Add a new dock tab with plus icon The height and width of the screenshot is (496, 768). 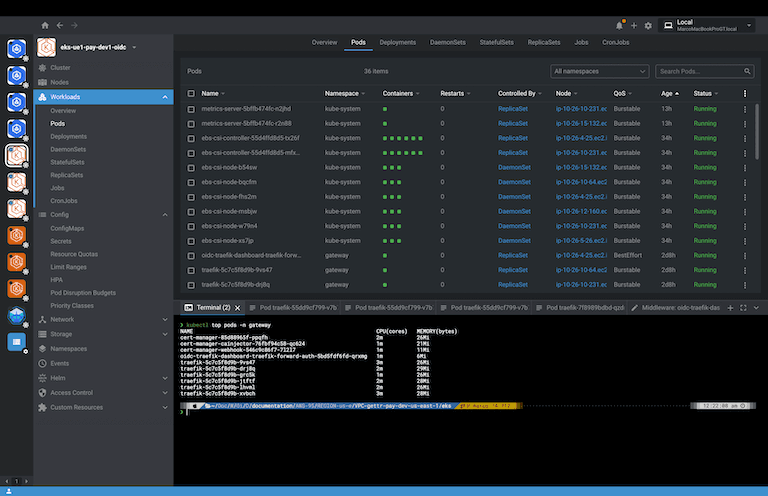pos(730,308)
